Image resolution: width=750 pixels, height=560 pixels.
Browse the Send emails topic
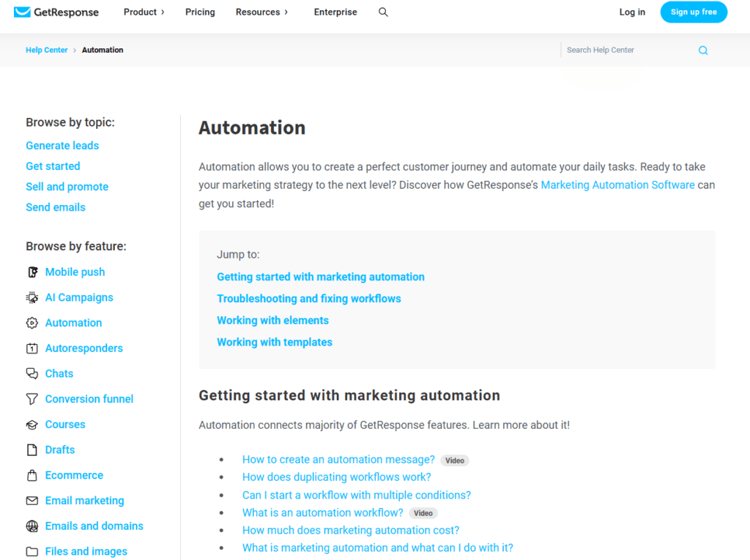[x=56, y=207]
